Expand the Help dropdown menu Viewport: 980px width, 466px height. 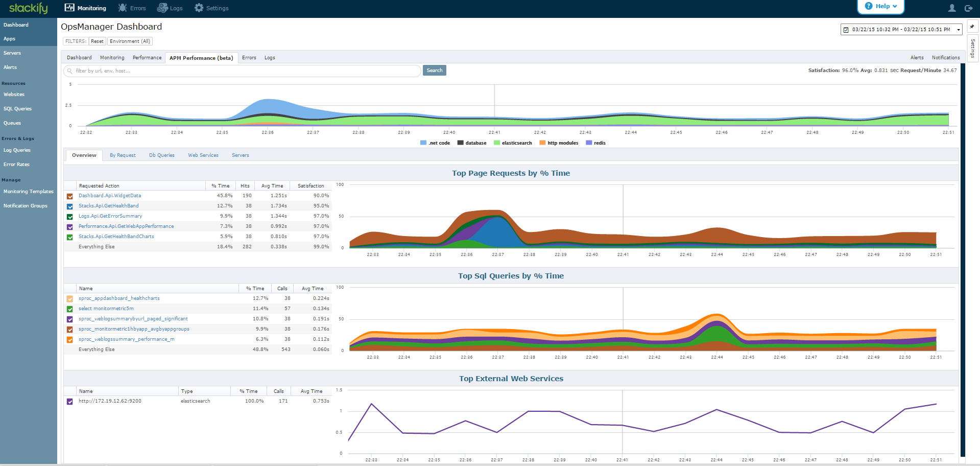tap(881, 6)
